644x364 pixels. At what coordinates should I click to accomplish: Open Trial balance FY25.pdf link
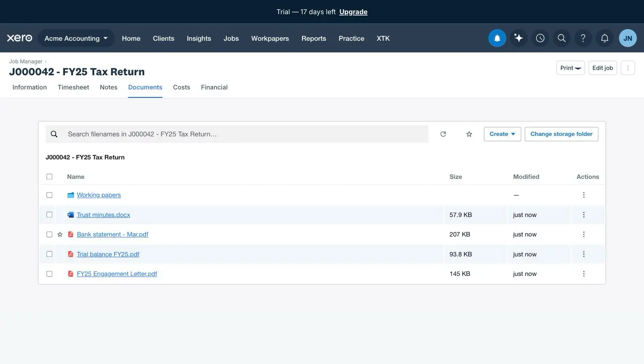108,254
